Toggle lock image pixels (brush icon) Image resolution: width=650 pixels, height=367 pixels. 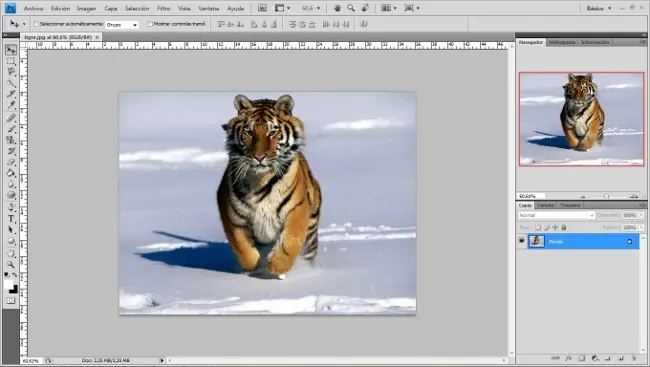coord(546,227)
